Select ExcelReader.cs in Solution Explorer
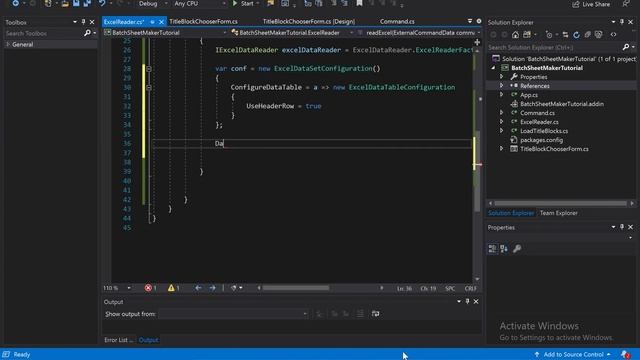Screen dimensions: 640x360 click(539, 122)
